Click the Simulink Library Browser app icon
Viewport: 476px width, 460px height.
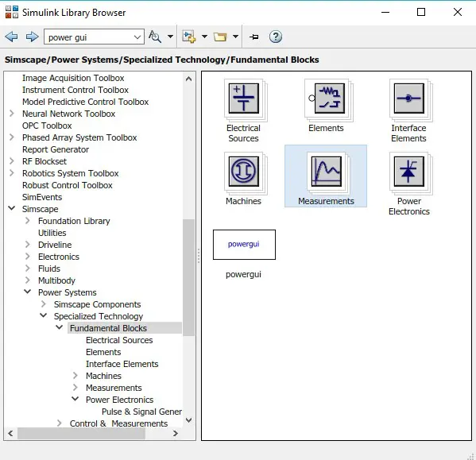pyautogui.click(x=12, y=12)
